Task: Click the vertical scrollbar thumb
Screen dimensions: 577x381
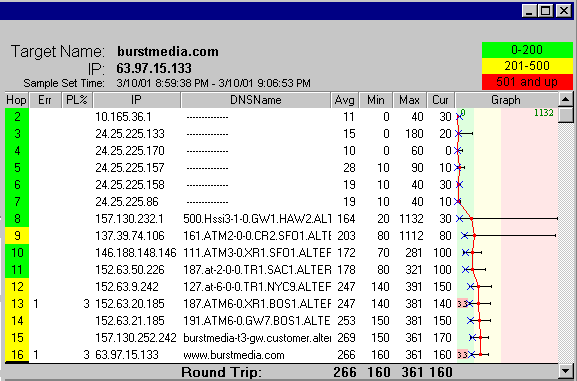Action: [x=565, y=115]
